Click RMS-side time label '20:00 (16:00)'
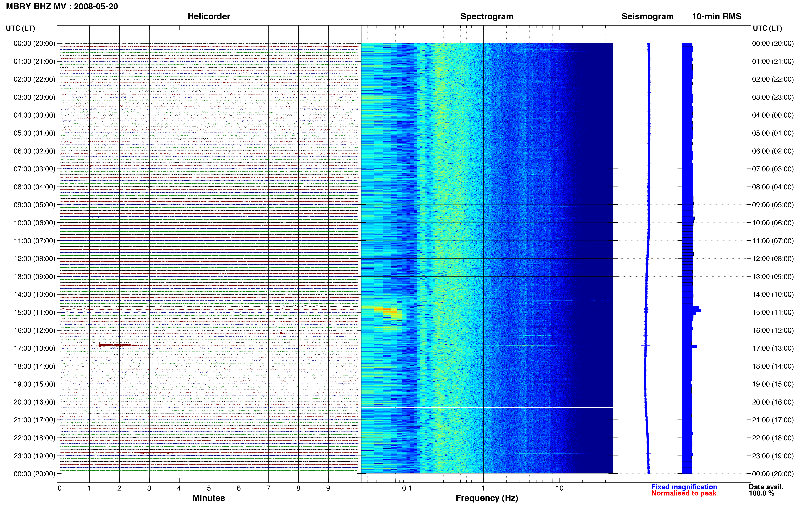This screenshot has width=812, height=508. pyautogui.click(x=773, y=402)
